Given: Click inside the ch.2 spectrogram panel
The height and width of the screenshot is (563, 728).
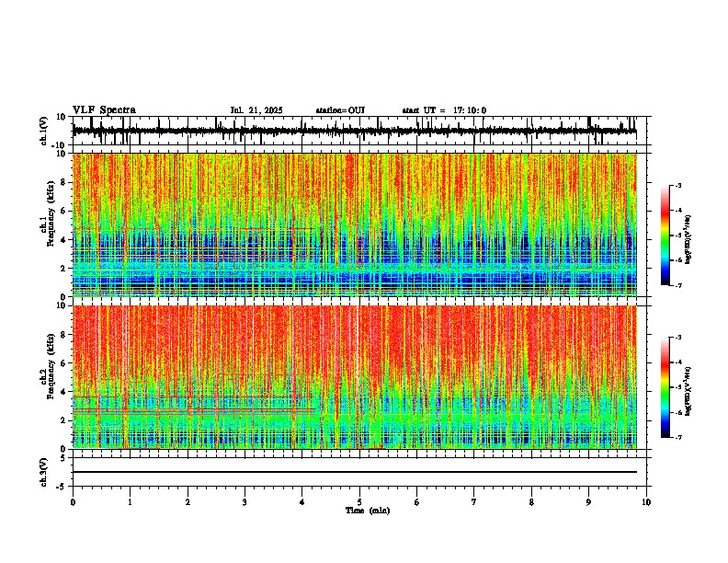Looking at the screenshot, I should click(x=354, y=377).
